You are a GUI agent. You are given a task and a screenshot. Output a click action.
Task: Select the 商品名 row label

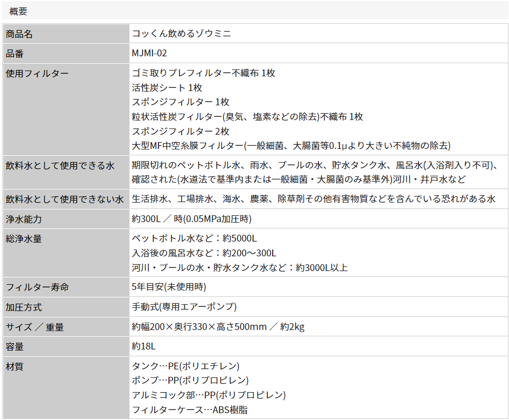click(x=19, y=34)
